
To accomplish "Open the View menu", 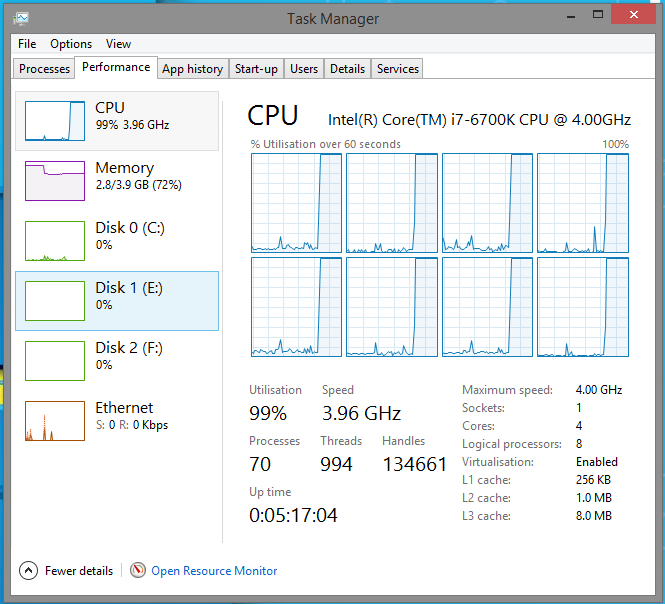I will tap(118, 44).
